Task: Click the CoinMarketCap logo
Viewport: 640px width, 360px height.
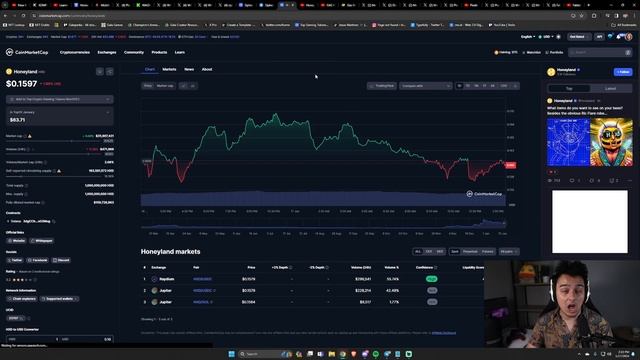Action: tap(27, 52)
